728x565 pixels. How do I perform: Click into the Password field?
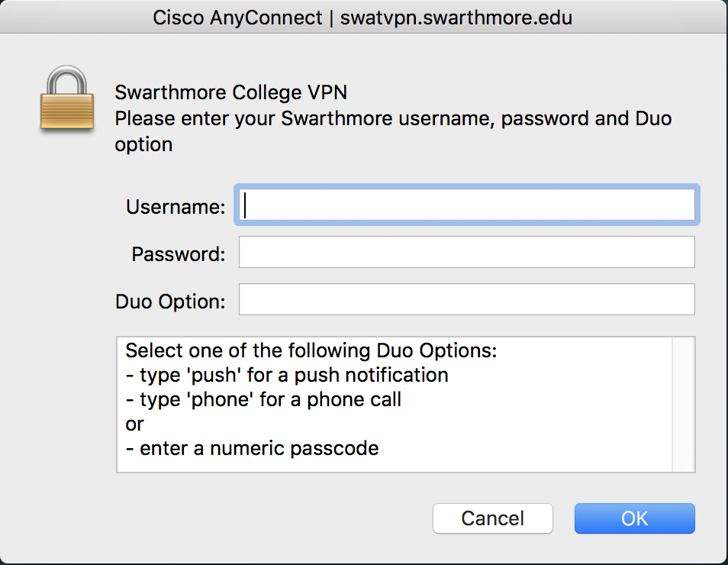tap(467, 252)
